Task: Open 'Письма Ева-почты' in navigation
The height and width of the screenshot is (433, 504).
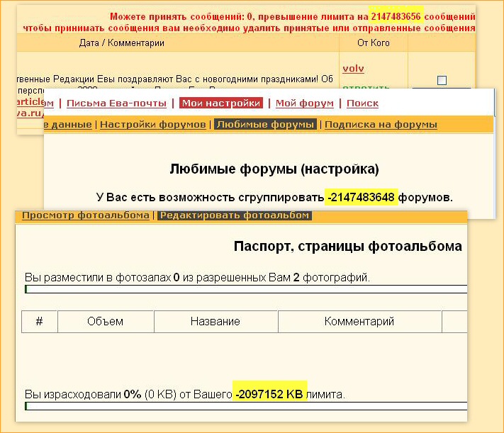Action: [116, 103]
